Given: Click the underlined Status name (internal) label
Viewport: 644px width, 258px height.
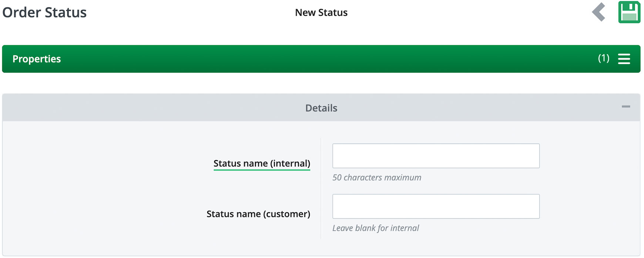Looking at the screenshot, I should pyautogui.click(x=262, y=163).
